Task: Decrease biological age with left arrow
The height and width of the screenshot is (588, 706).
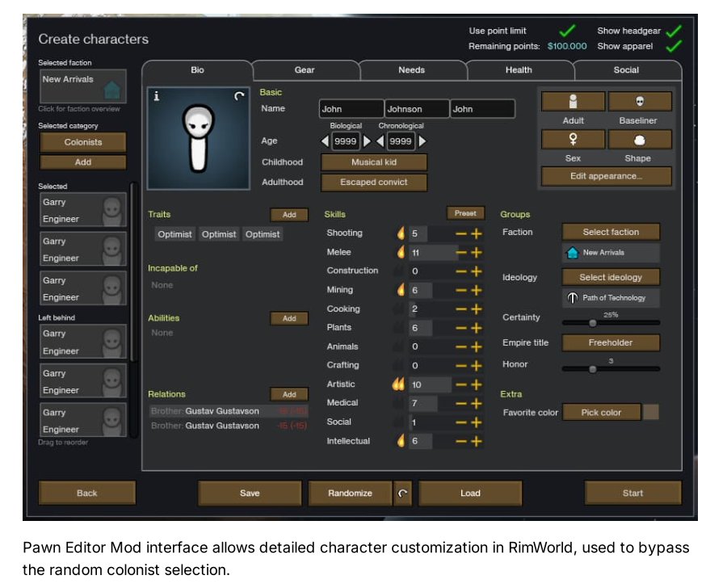Action: pyautogui.click(x=325, y=141)
